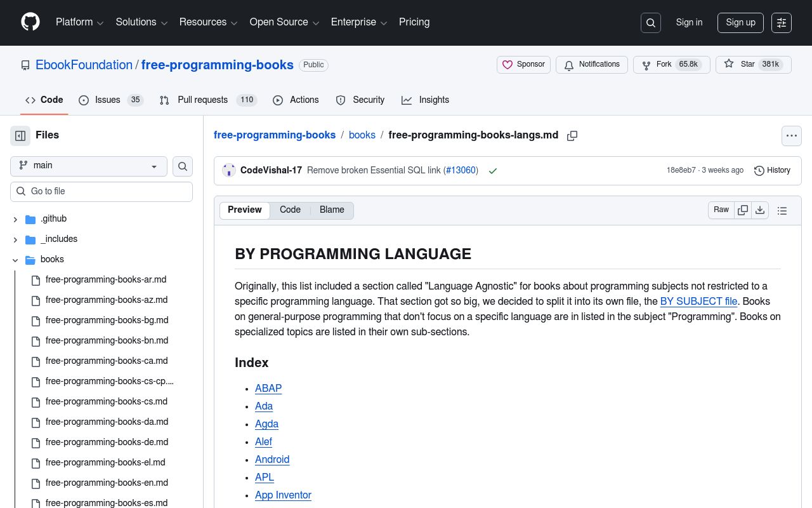Open the command palette icon top right
812x508 pixels.
(x=781, y=22)
